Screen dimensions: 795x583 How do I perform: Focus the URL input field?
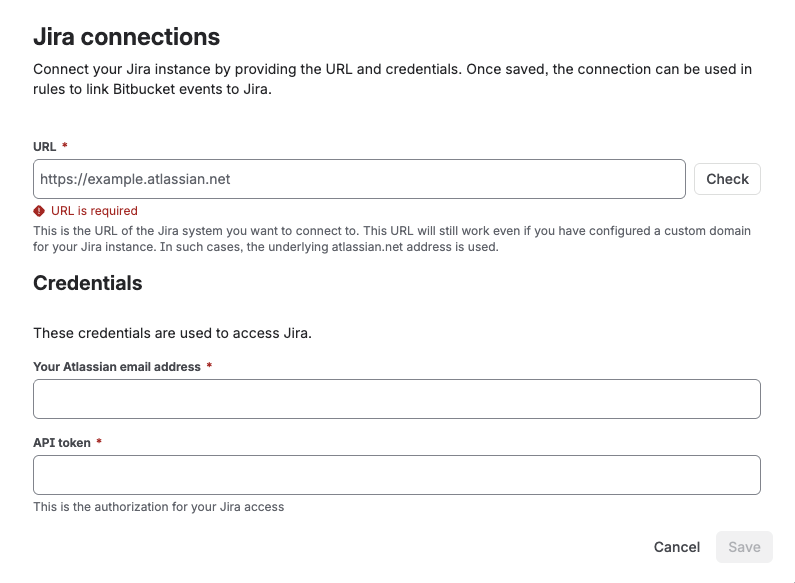(x=359, y=179)
